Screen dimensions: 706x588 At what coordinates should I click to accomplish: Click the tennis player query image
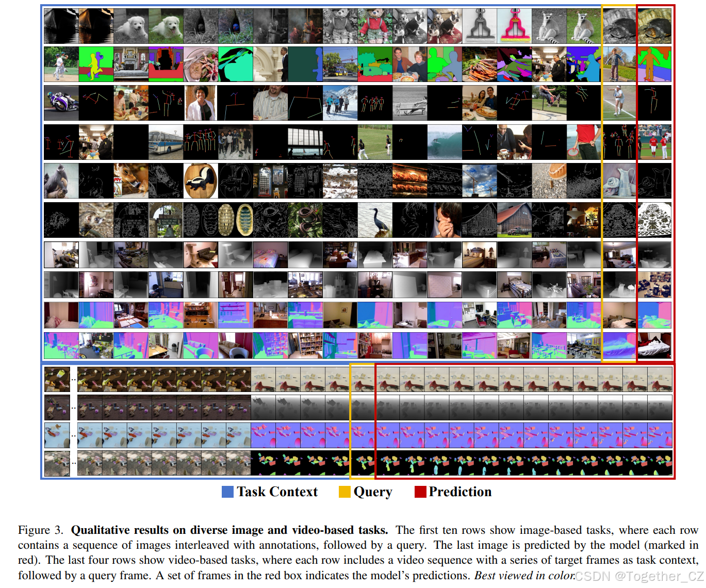pyautogui.click(x=618, y=102)
